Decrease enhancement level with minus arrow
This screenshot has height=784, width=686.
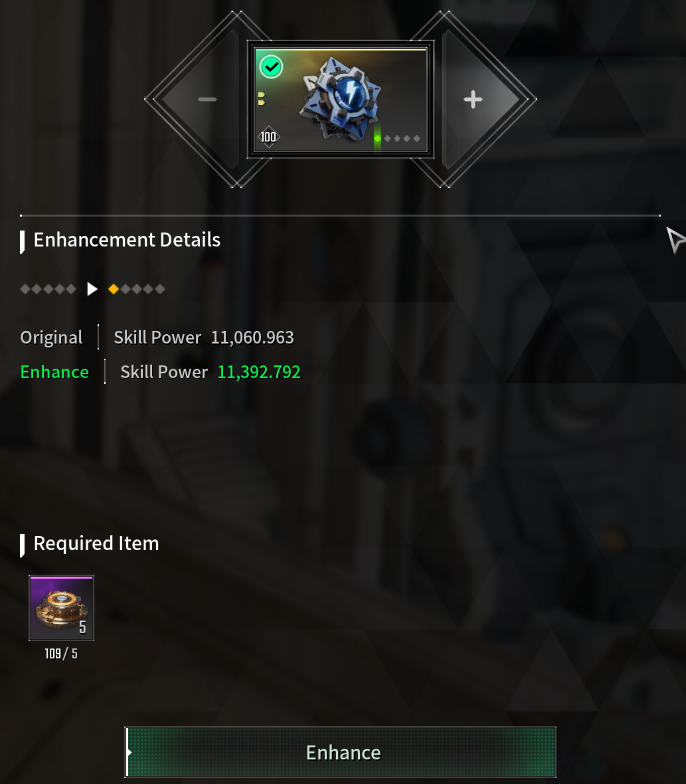[207, 99]
